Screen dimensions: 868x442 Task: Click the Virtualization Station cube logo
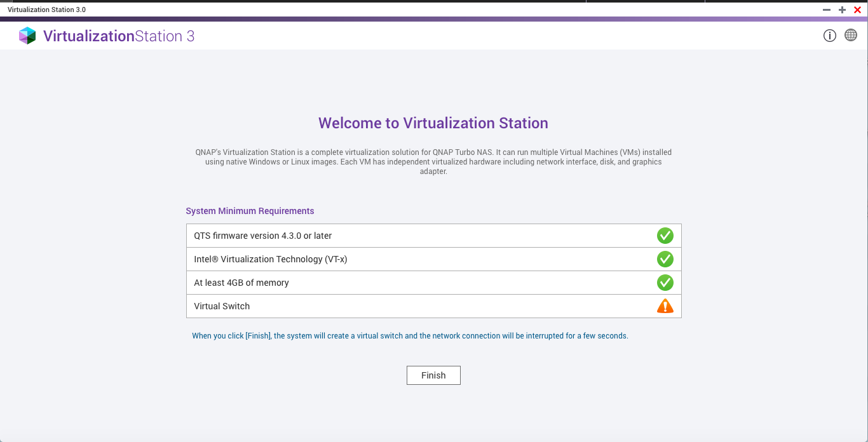(27, 36)
